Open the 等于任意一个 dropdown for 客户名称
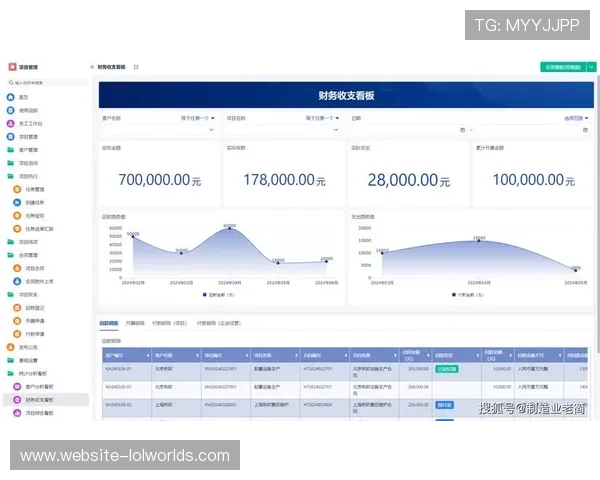The height and width of the screenshot is (480, 600). [x=197, y=118]
